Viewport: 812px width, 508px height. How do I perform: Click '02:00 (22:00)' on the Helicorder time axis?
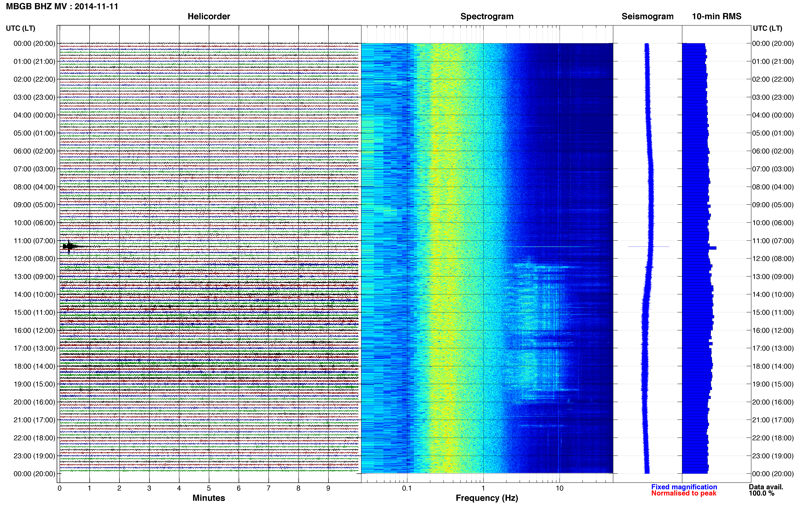pos(34,79)
